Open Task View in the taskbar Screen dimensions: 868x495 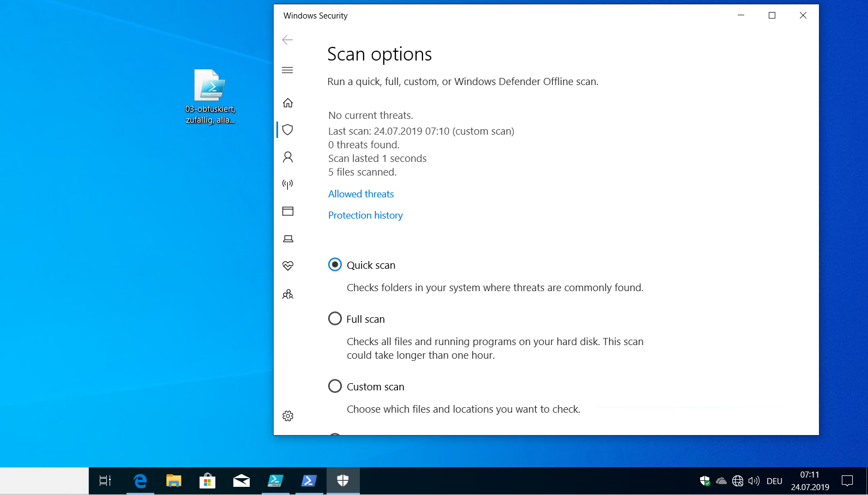pos(105,481)
